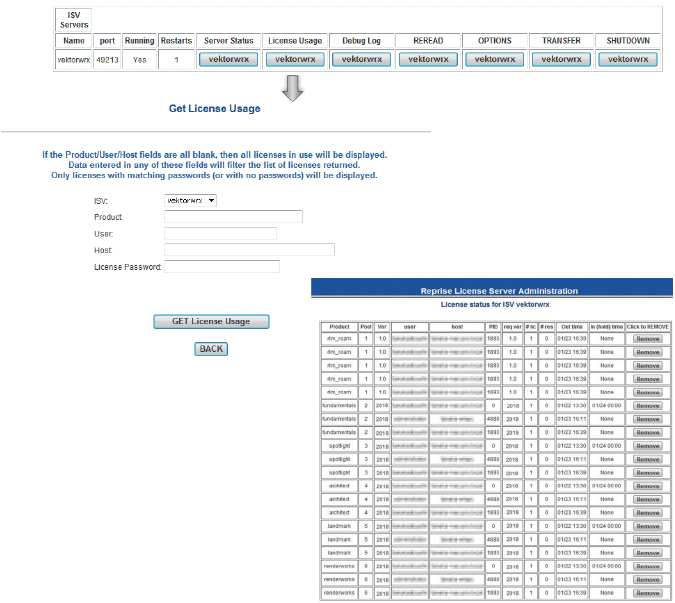675x603 pixels.
Task: Remove spotlight license with PID 4888
Action: click(x=647, y=459)
